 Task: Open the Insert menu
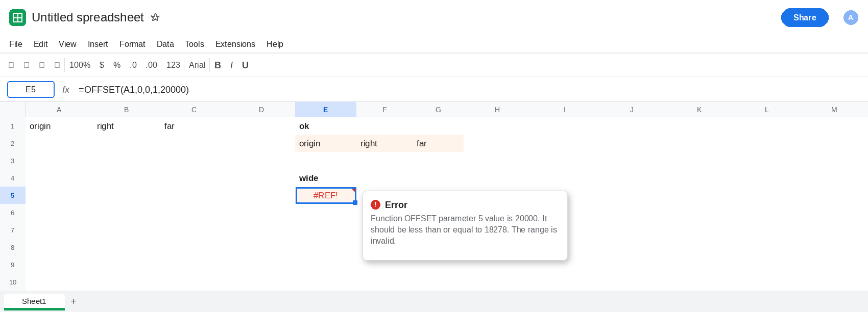coord(98,44)
